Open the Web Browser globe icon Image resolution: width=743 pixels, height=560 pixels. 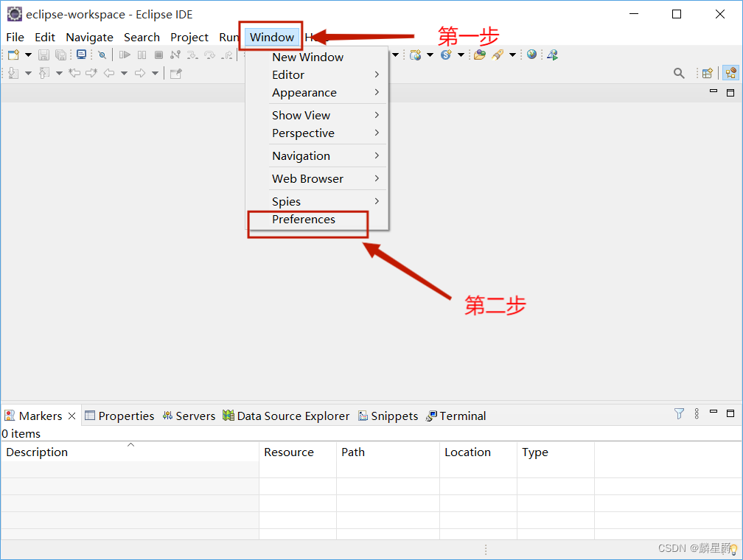(531, 55)
